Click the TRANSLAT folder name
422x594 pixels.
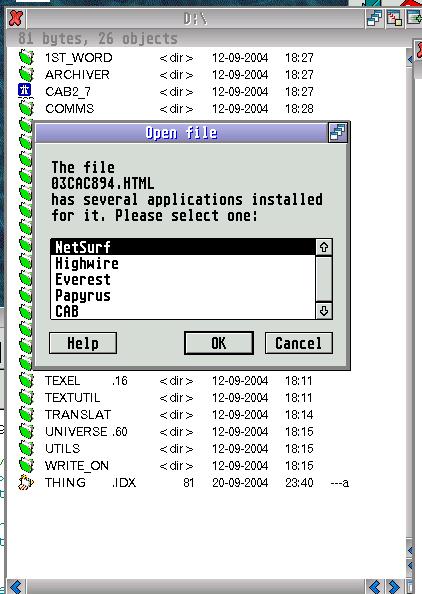click(78, 414)
